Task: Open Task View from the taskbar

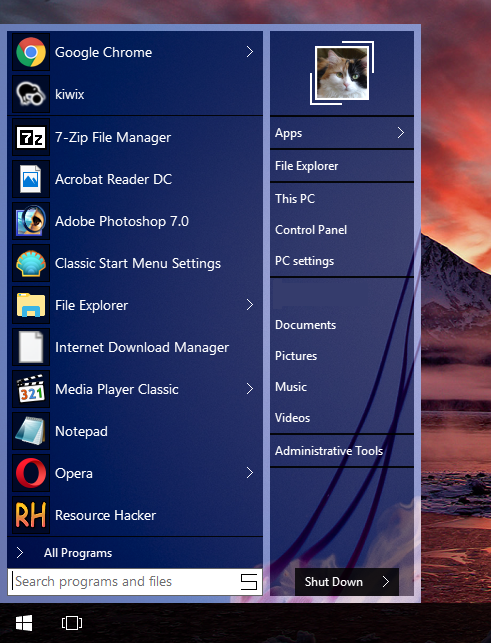Action: click(72, 623)
